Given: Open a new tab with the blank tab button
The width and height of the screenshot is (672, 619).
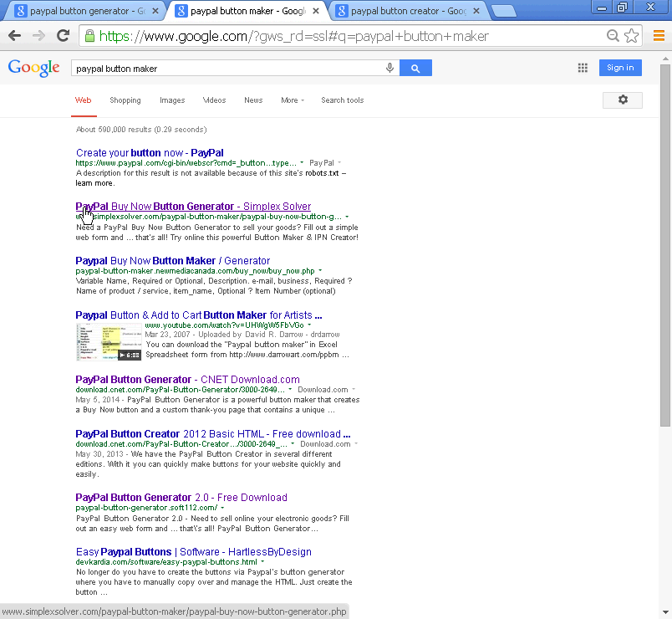Looking at the screenshot, I should click(x=504, y=12).
